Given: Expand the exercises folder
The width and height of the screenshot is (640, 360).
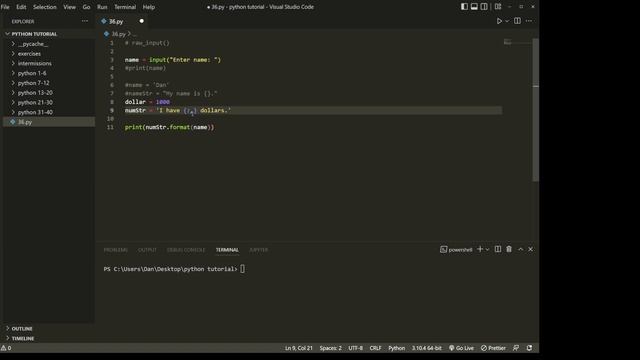Looking at the screenshot, I should [x=49, y=53].
